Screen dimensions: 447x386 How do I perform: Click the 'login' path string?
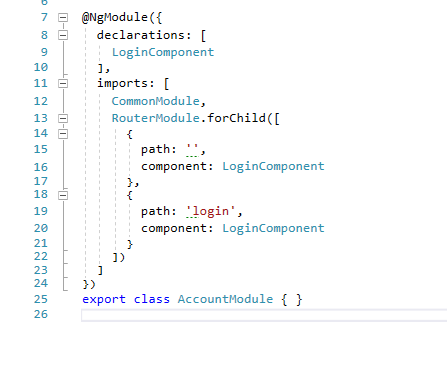(211, 211)
